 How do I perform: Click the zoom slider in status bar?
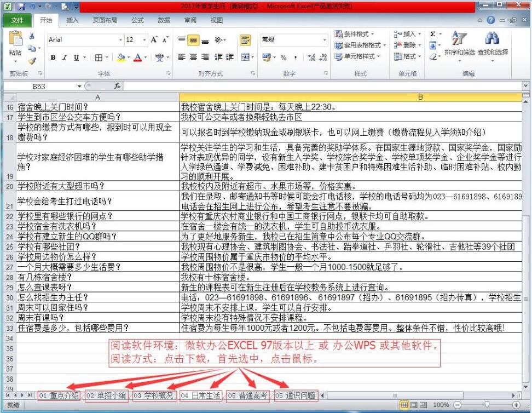coord(487,405)
